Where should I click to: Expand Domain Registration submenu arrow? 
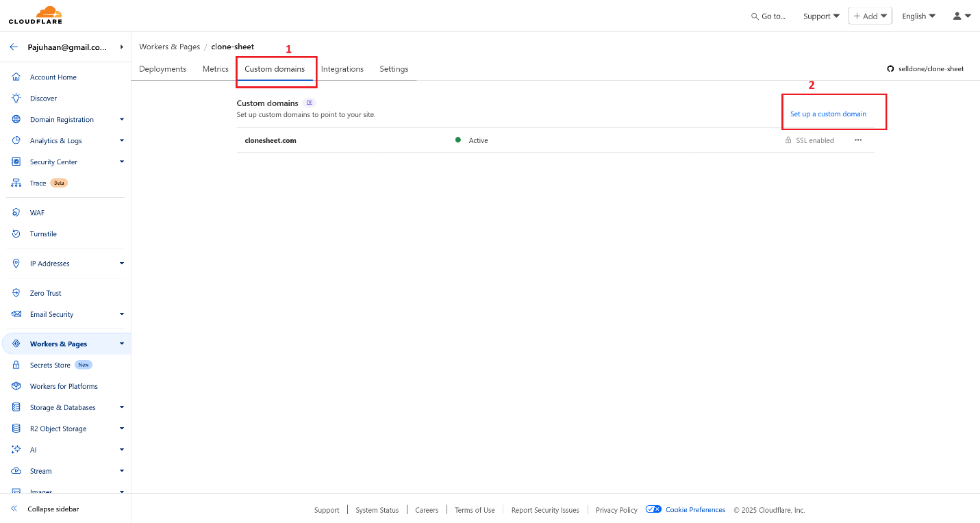pos(122,119)
